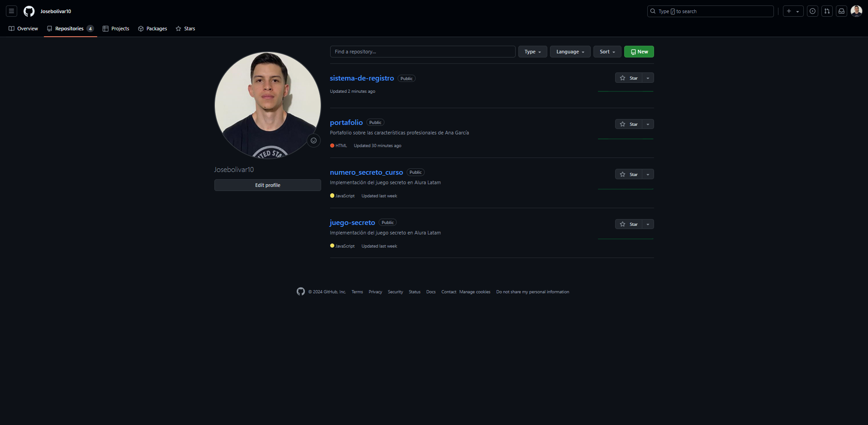Open the sistema-de-registro repository

(362, 78)
